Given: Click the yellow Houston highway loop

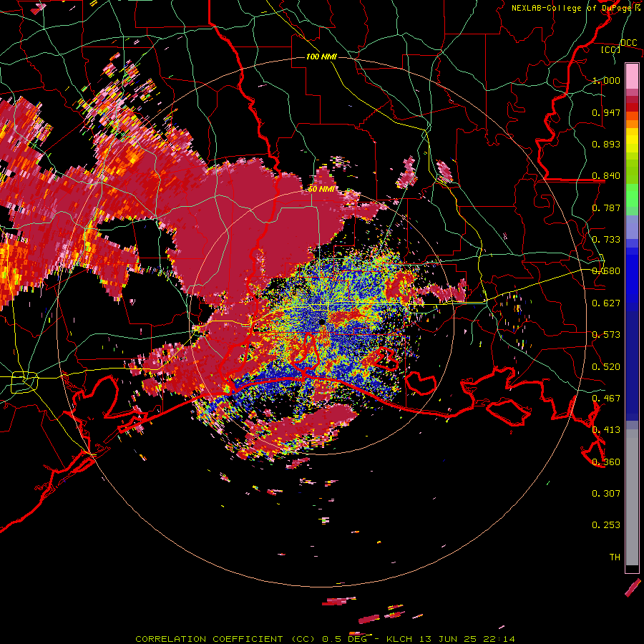Looking at the screenshot, I should (x=24, y=382).
